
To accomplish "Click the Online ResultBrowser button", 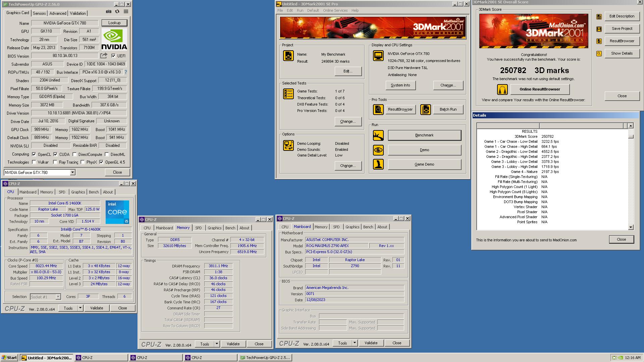I will tap(540, 89).
